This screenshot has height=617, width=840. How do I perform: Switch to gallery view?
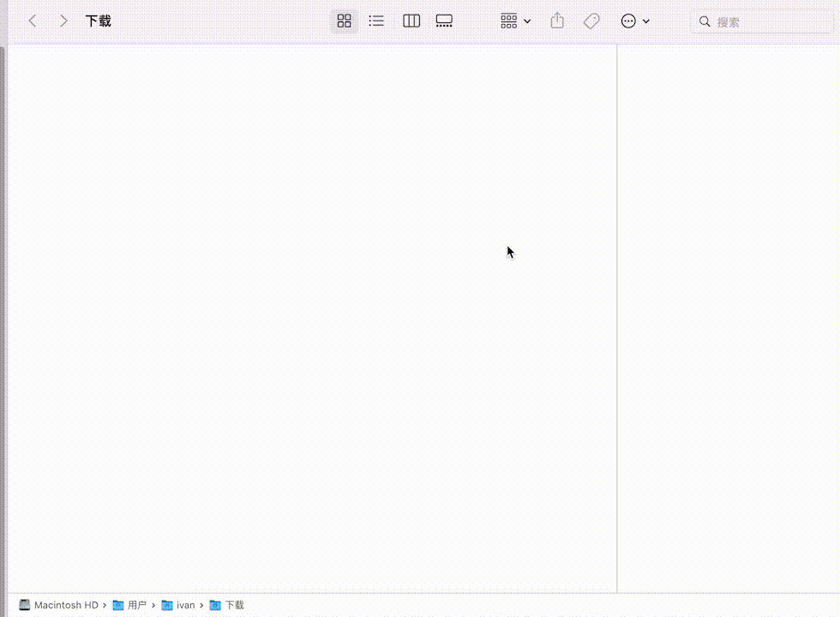444,21
